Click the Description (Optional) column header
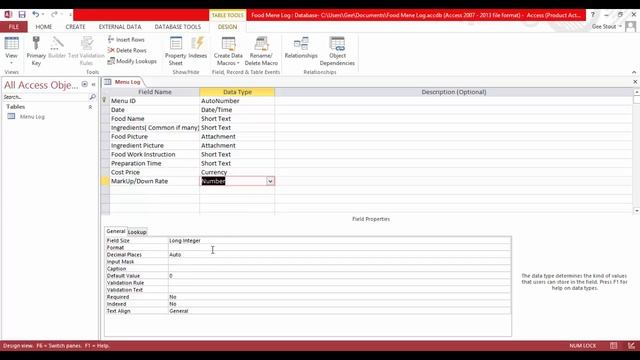 [454, 92]
